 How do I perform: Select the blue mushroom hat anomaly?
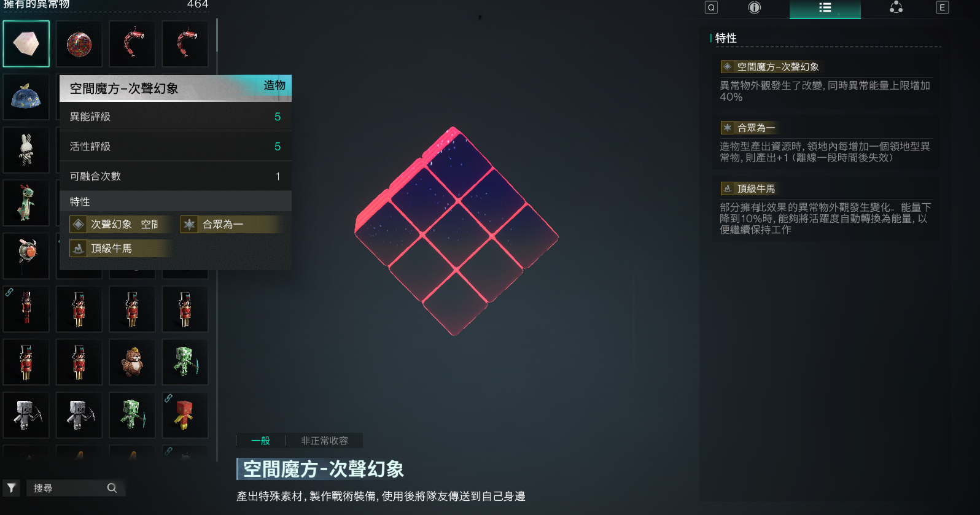click(26, 97)
